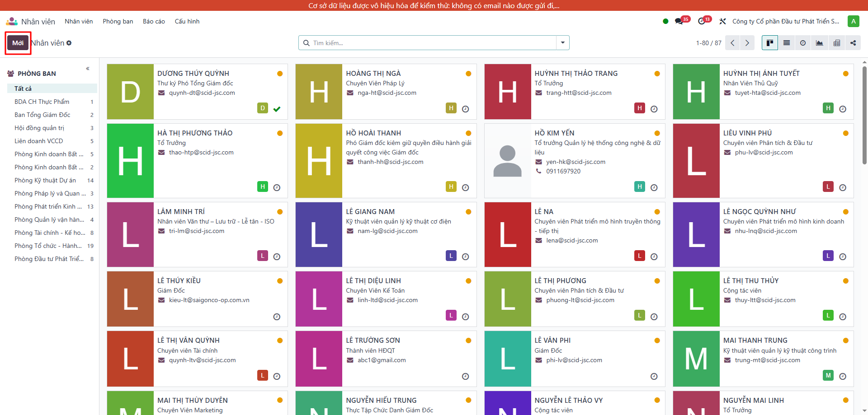The image size is (868, 415).
Task: Toggle the search options dropdown arrow
Action: [563, 43]
